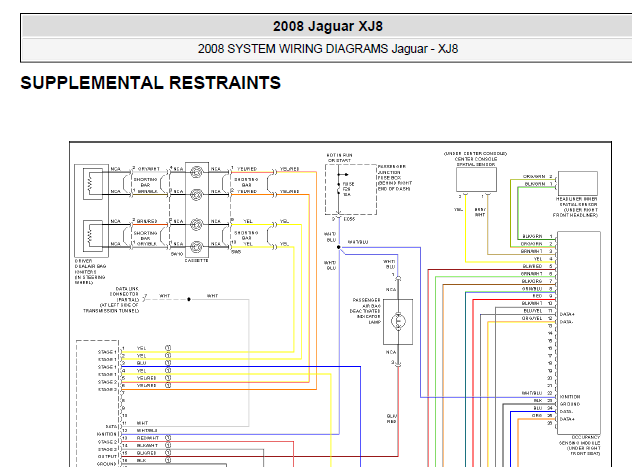
Task: Click the "RED/WHT" pin 13 wire label
Action: point(148,438)
